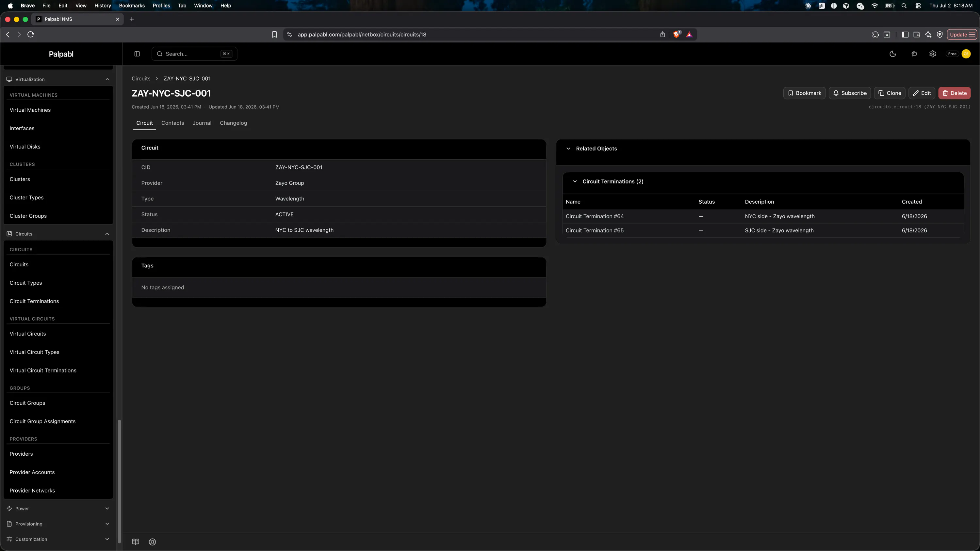Collapse the Circuit Terminations (2) group
Viewport: 980px width, 551px height.
pyautogui.click(x=575, y=181)
